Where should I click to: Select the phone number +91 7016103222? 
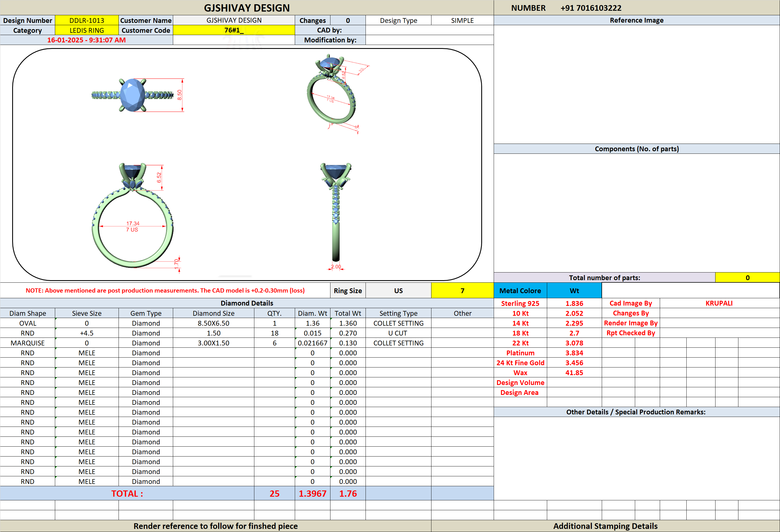591,8
